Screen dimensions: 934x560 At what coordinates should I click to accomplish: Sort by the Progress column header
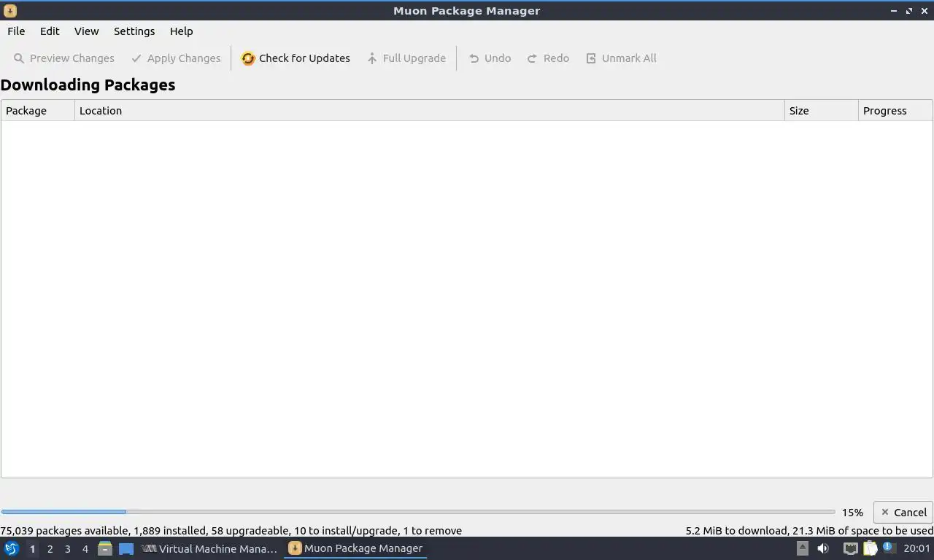click(x=895, y=111)
